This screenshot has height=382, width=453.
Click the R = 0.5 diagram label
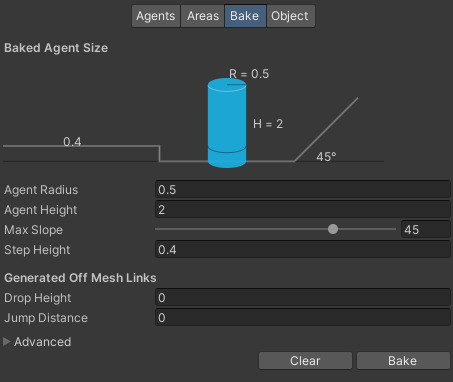point(249,74)
